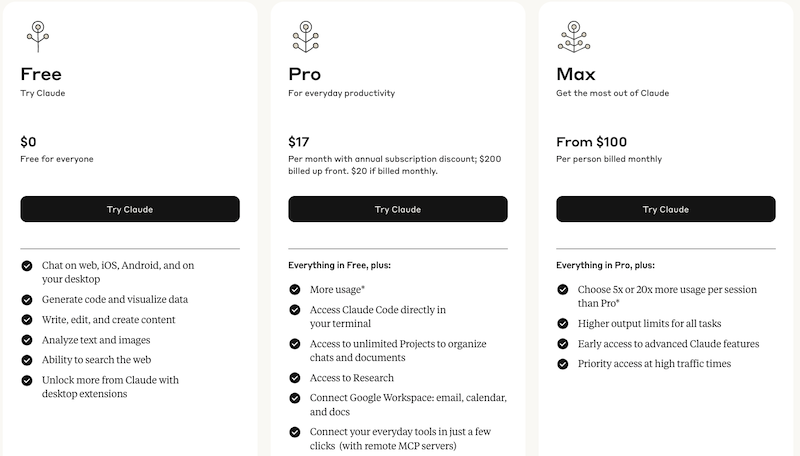Screen dimensions: 800x456
Task: Click checkmark next to Ability to search the web
Action: pyautogui.click(x=27, y=360)
